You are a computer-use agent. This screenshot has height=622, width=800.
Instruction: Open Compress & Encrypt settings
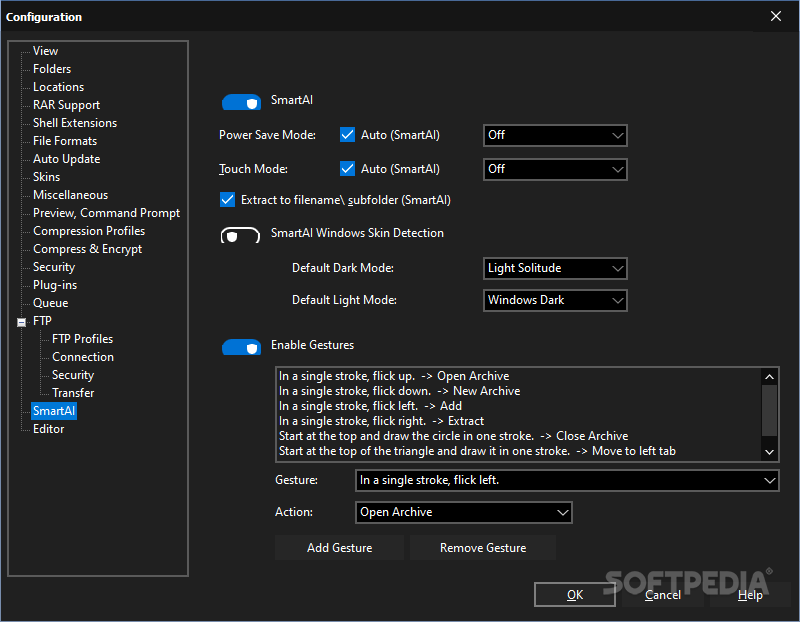(87, 249)
